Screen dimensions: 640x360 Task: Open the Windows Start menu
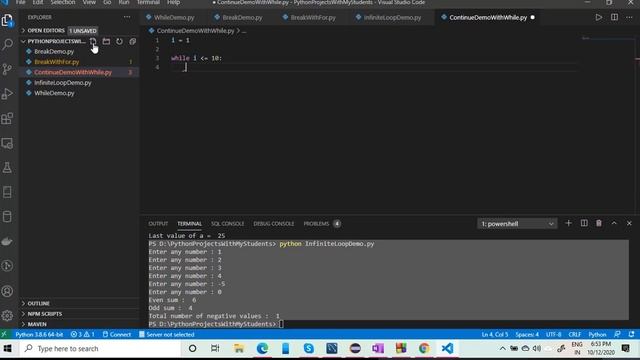[x=8, y=349]
